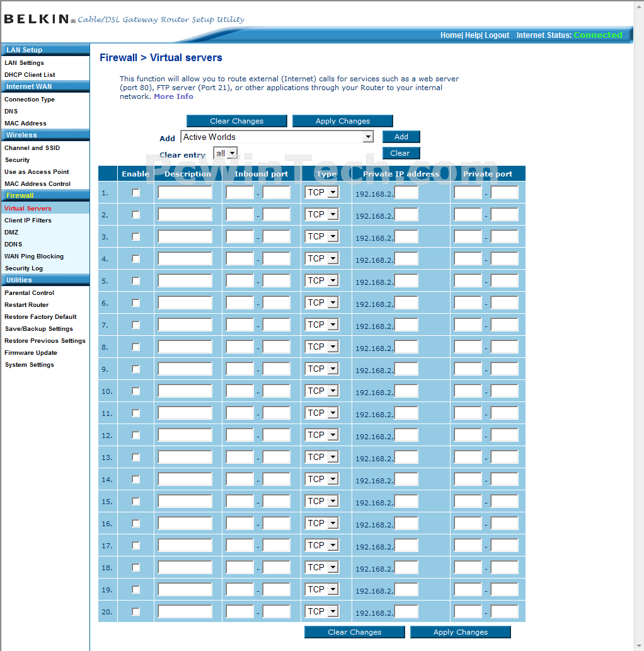644x651 pixels.
Task: Click the top Apply Changes button
Action: [x=343, y=121]
